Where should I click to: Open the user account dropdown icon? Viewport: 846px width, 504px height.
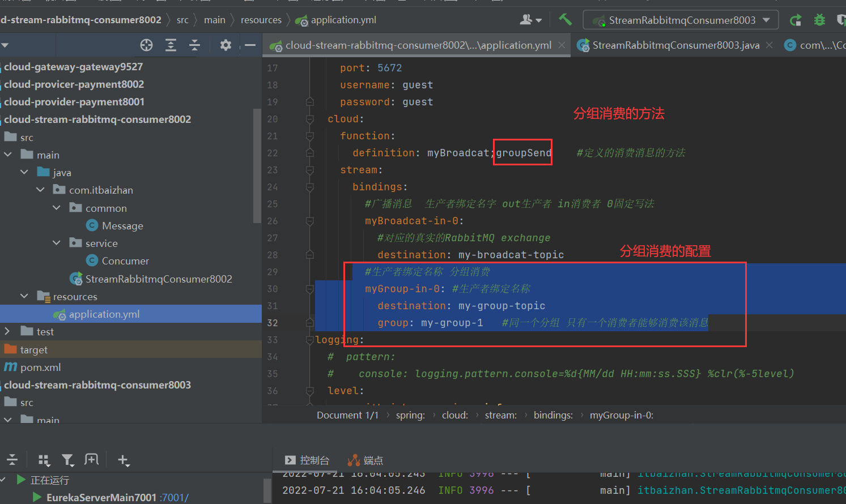pos(530,20)
